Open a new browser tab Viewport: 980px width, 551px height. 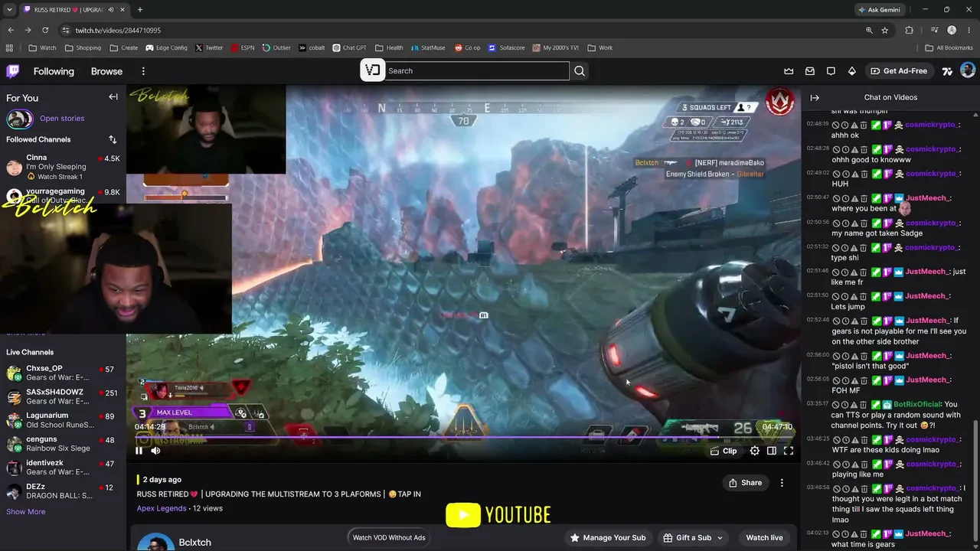pos(139,10)
